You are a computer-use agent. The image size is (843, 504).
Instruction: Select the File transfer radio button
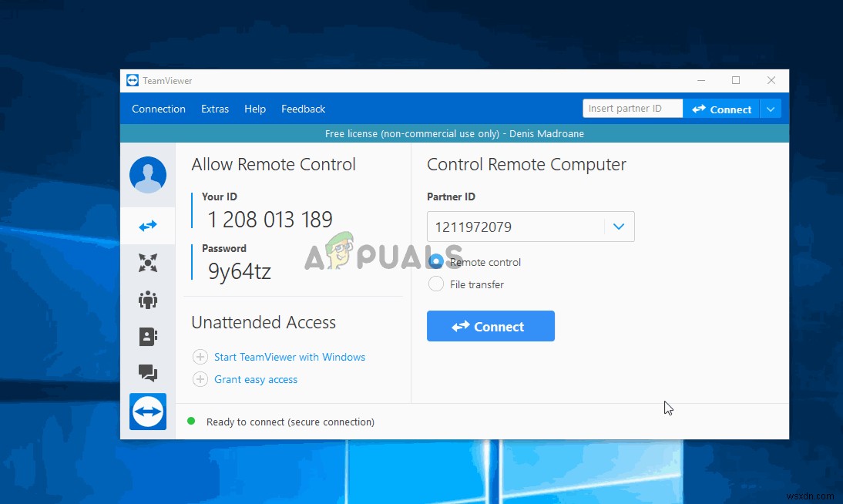click(436, 284)
